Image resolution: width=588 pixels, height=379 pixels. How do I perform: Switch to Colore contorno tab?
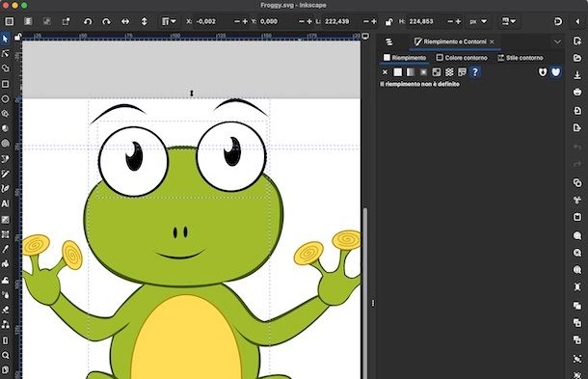click(x=462, y=58)
